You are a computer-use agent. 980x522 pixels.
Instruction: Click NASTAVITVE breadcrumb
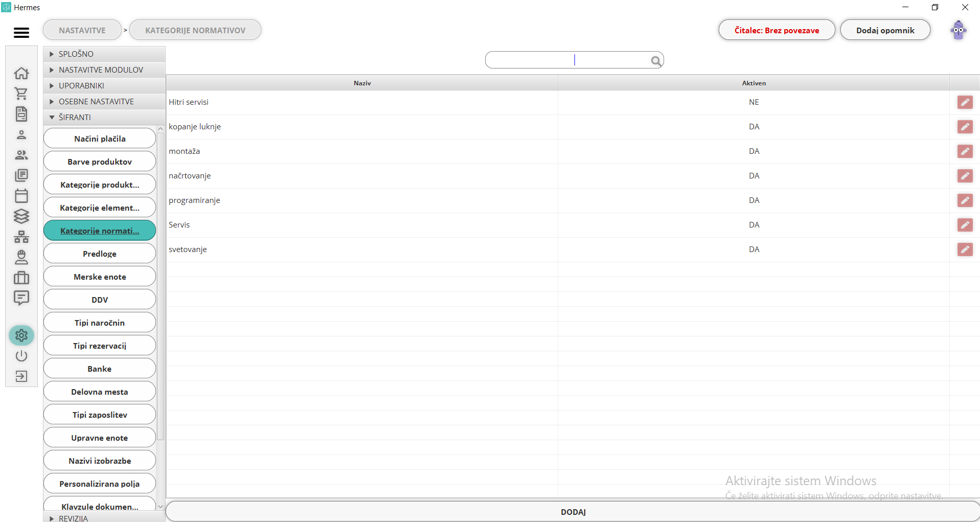point(82,30)
